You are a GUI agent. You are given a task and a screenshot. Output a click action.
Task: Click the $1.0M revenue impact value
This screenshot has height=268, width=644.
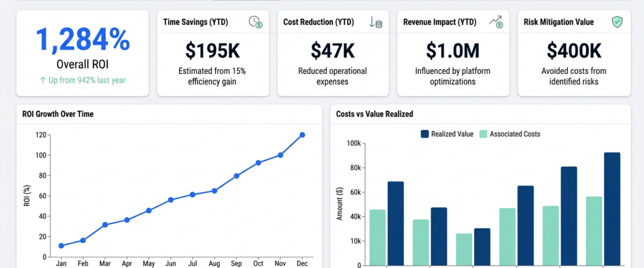(x=453, y=50)
